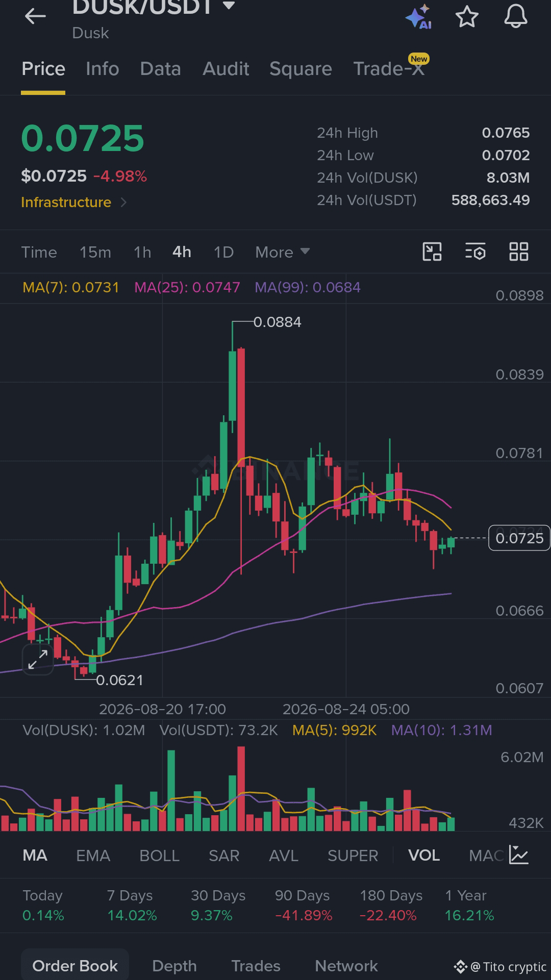Click the 7 Days 14.02% performance
Image resolution: width=551 pixels, height=980 pixels.
pos(132,906)
